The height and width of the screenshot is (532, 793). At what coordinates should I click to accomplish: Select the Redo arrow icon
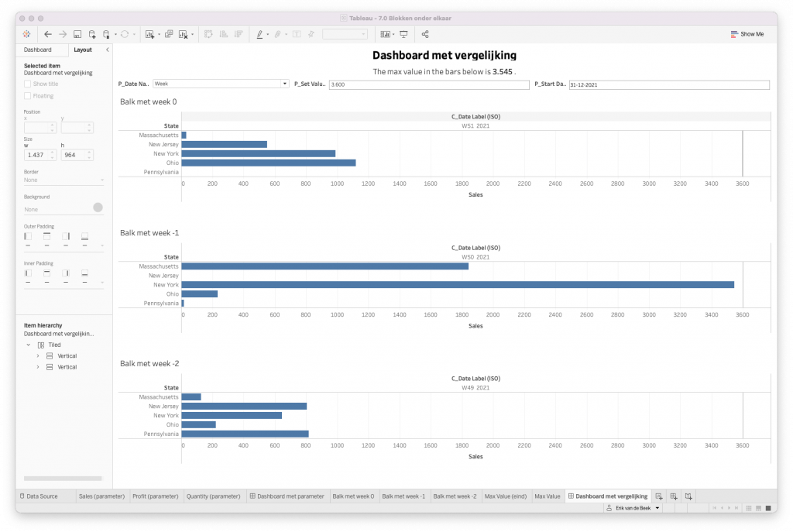coord(62,34)
